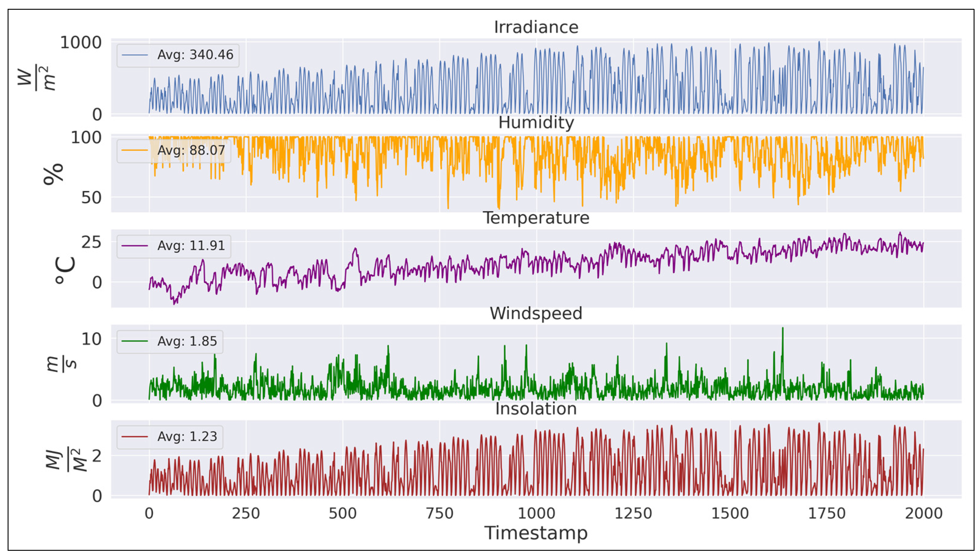The width and height of the screenshot is (980, 559).
Task: Click the red line sample in Insolation legend
Action: [135, 437]
